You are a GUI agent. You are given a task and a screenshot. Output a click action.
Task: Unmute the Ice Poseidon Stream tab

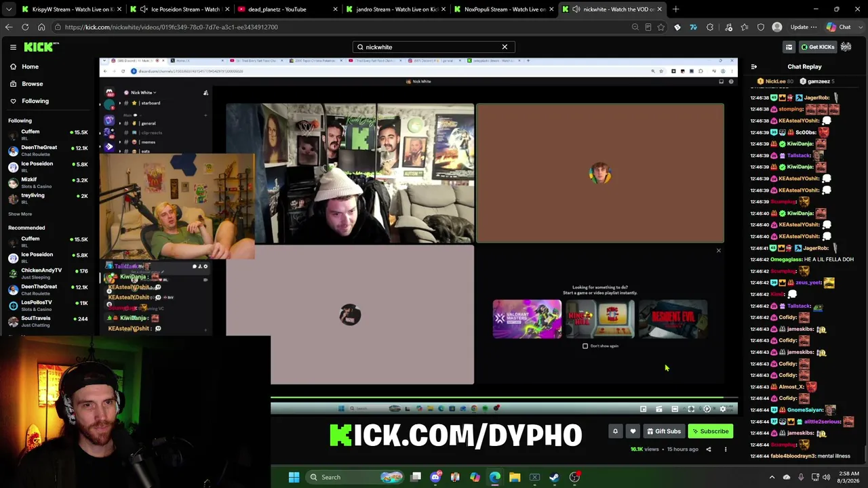[x=144, y=9]
